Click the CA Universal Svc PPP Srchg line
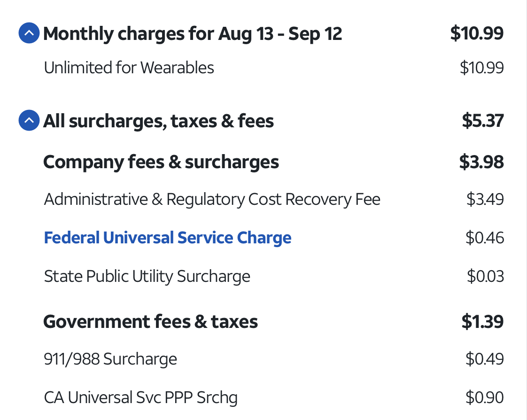The height and width of the screenshot is (420, 527). point(140,398)
